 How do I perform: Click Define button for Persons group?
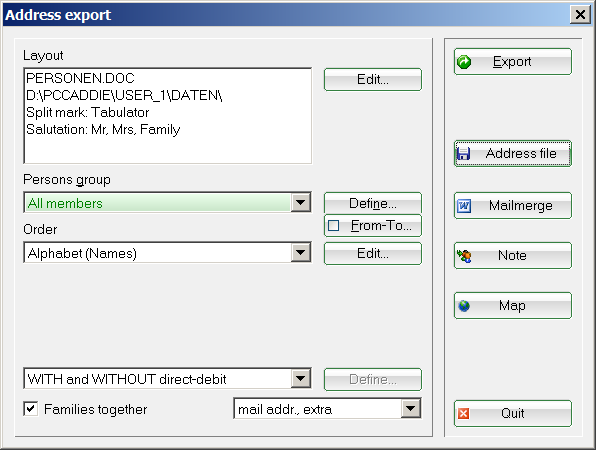pos(373,203)
